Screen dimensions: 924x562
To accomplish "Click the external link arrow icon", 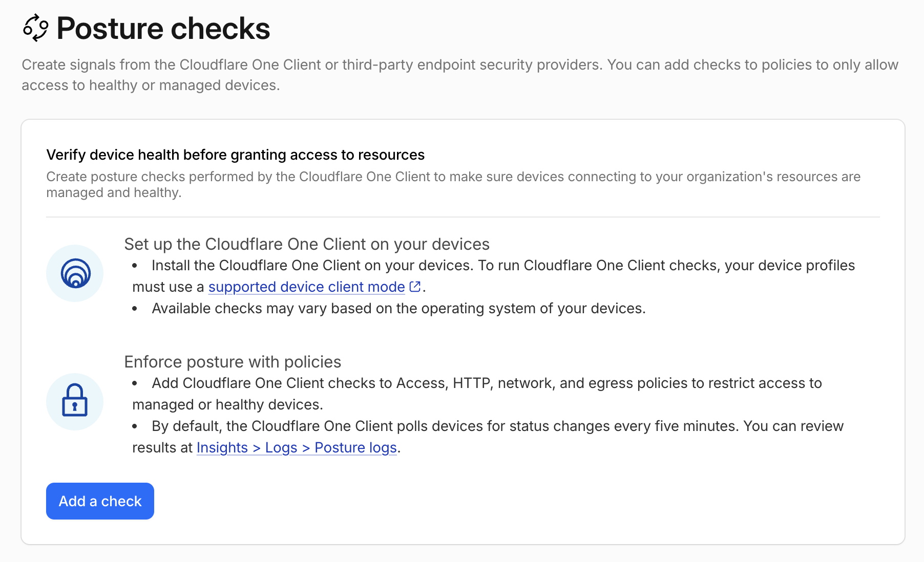I will click(x=415, y=287).
